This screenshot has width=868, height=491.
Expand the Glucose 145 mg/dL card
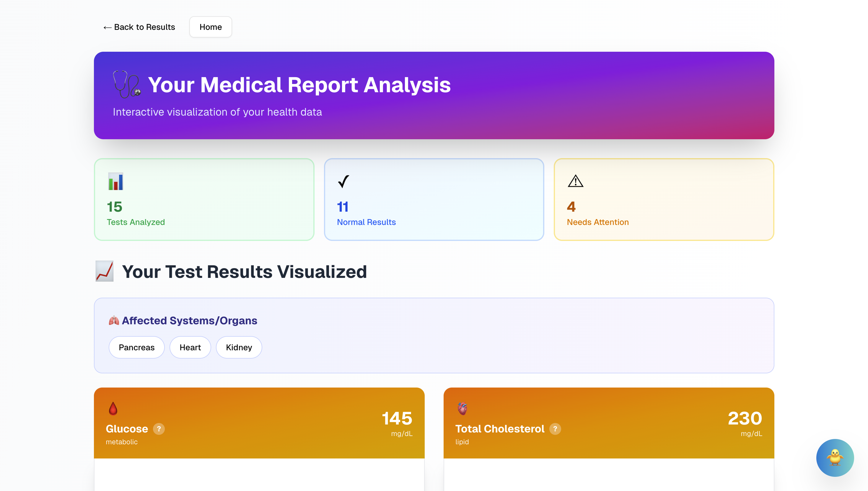[x=259, y=423]
